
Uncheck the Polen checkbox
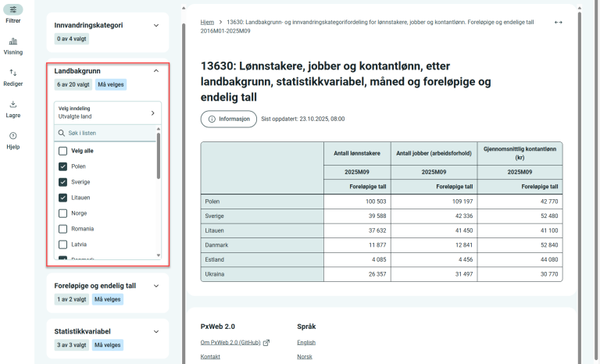[x=62, y=166]
